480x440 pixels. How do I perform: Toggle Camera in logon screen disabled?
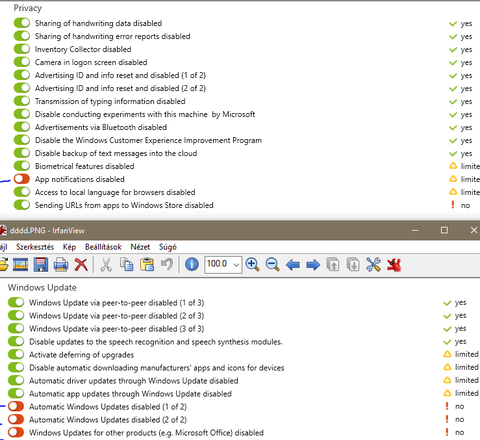pyautogui.click(x=22, y=62)
